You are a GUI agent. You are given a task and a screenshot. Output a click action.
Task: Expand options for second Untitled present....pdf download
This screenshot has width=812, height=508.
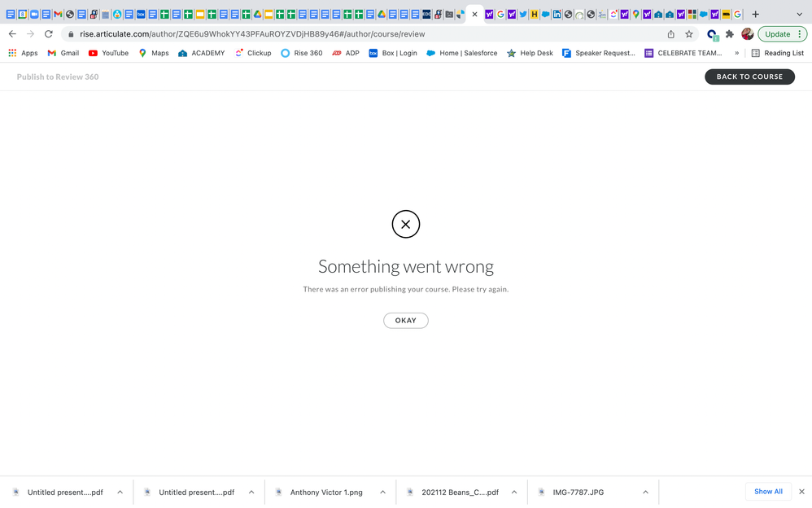(251, 492)
